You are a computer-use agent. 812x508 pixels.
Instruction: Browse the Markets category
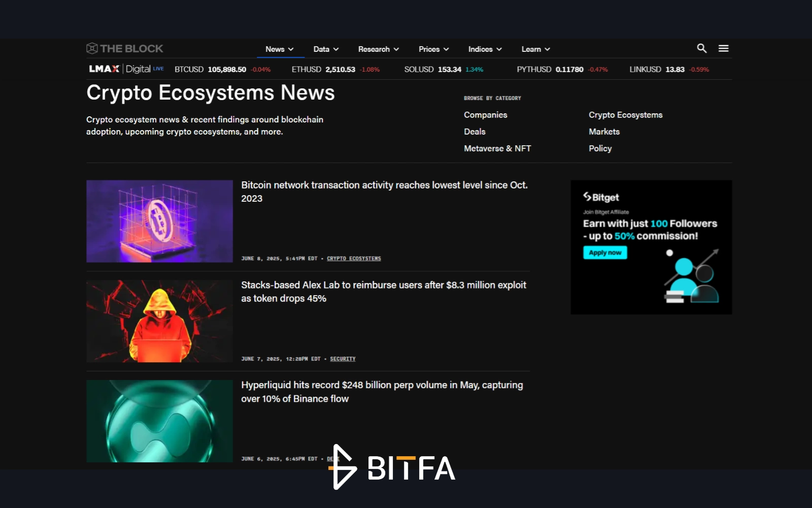coord(604,132)
